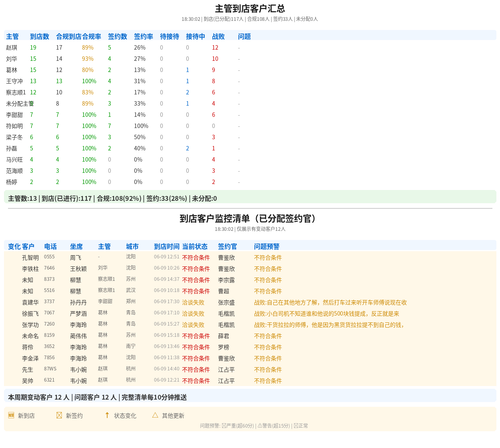Click arrival time 06-09 17:30
Screen dimensions: 500x448
[x=167, y=301]
